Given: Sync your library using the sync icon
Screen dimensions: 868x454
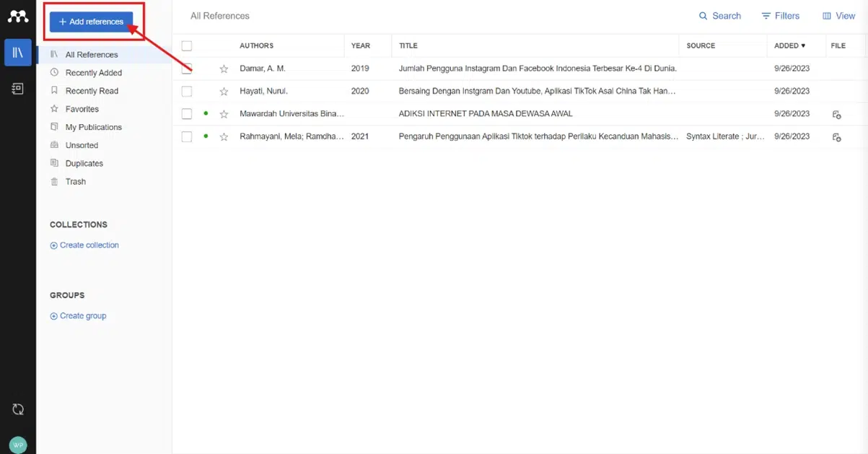Looking at the screenshot, I should (17, 409).
